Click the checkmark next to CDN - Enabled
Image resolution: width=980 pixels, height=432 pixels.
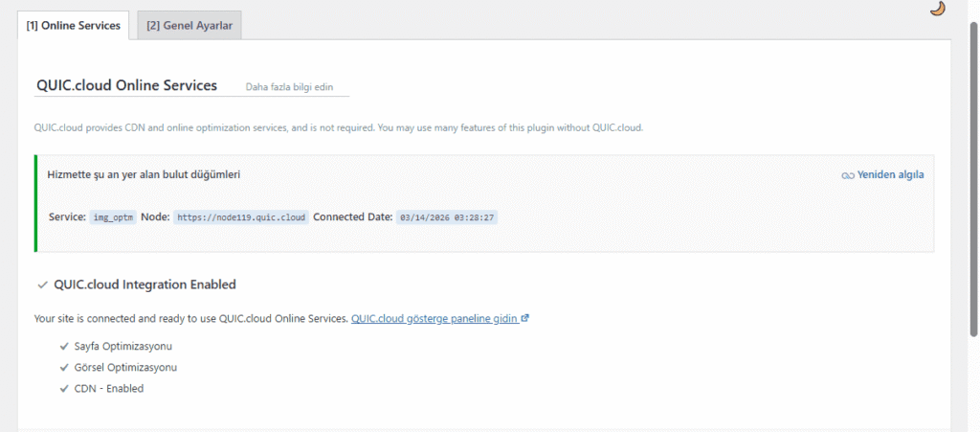coord(64,389)
